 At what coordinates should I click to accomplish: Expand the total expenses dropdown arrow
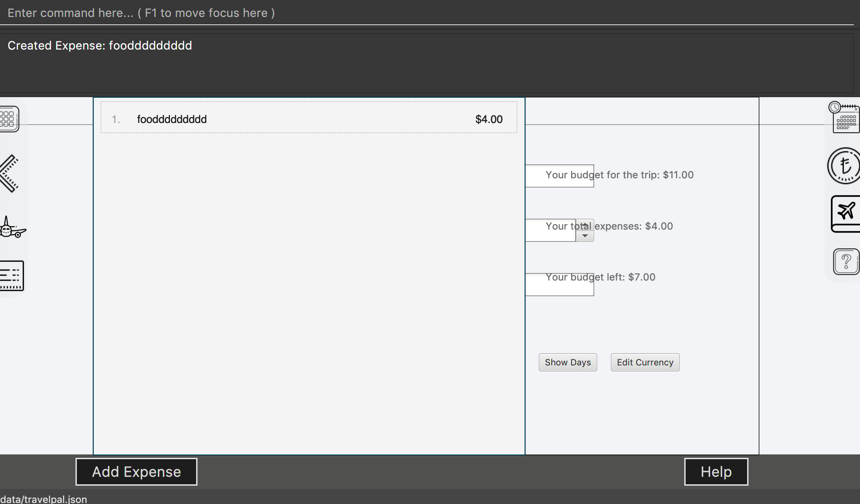585,235
